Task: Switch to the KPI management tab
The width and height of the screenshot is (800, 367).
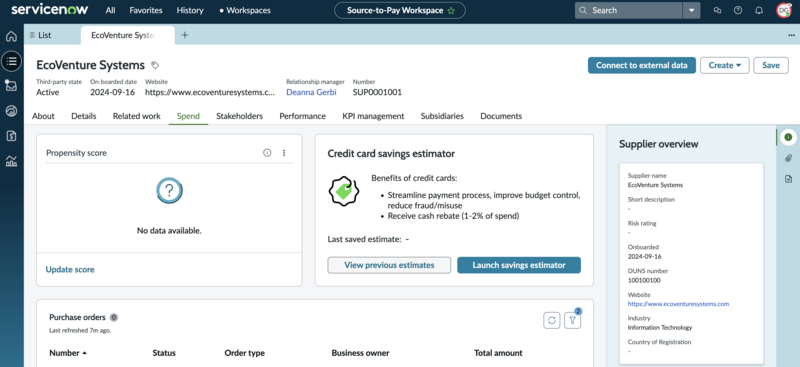Action: (373, 116)
